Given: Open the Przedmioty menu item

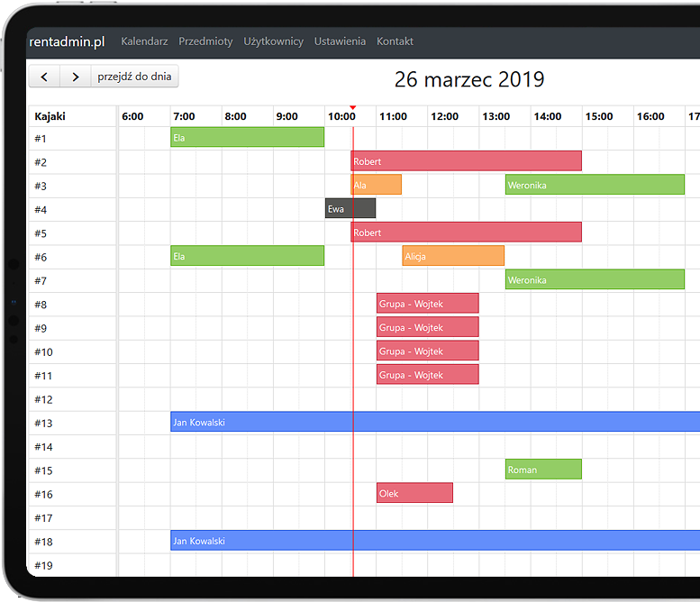Looking at the screenshot, I should 205,41.
